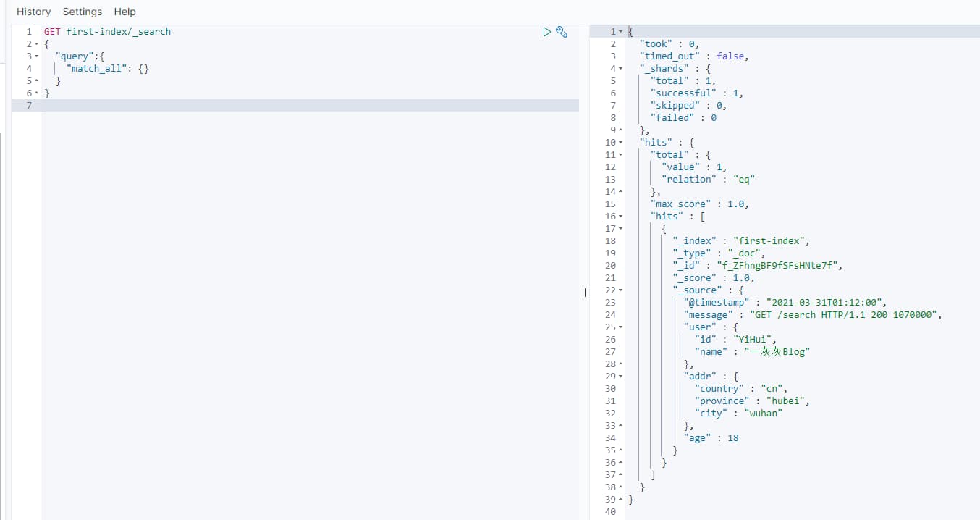Fold the "total" object on line 11
This screenshot has height=520, width=980.
620,155
